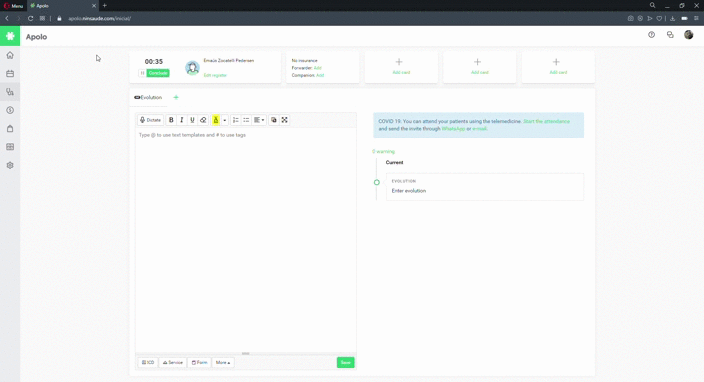The width and height of the screenshot is (704, 382).
Task: Open the calendar icon in the left sidebar
Action: pos(10,74)
